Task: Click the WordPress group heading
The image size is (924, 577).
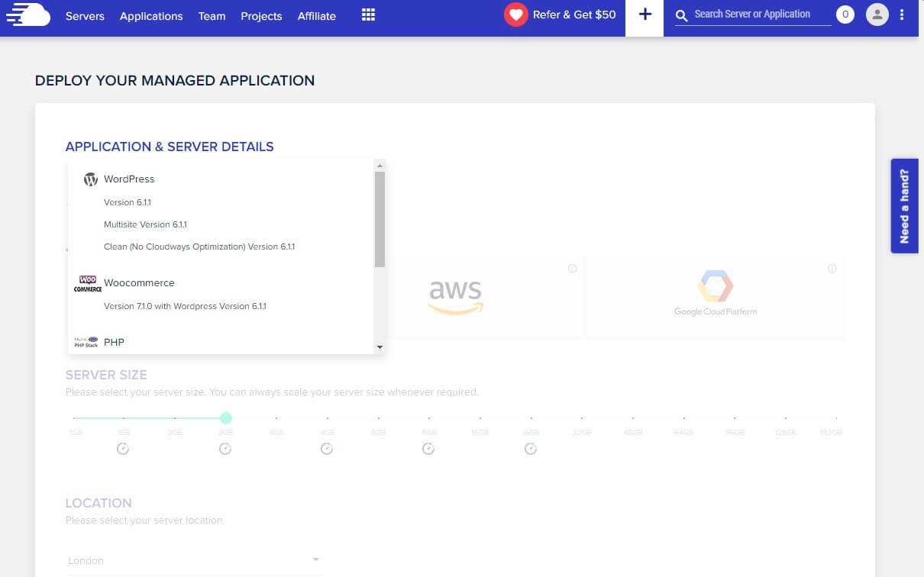Action: click(129, 179)
